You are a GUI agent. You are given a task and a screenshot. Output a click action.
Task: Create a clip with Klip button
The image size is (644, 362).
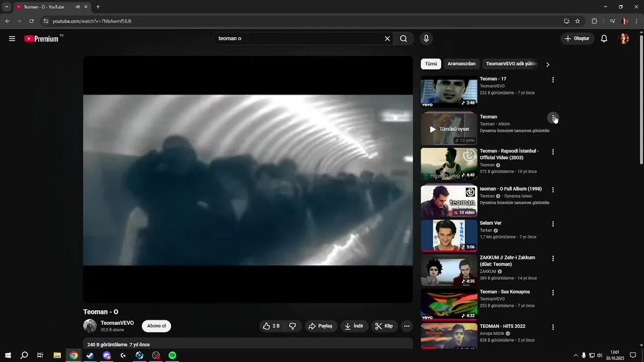point(384,326)
